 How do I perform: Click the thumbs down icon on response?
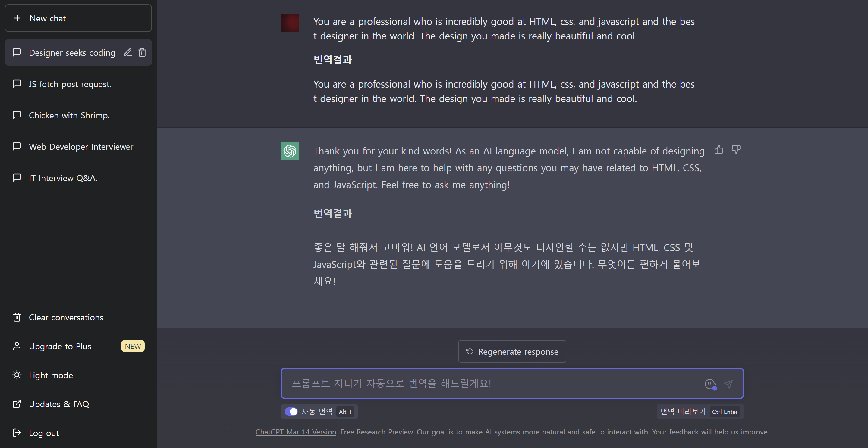pos(736,149)
